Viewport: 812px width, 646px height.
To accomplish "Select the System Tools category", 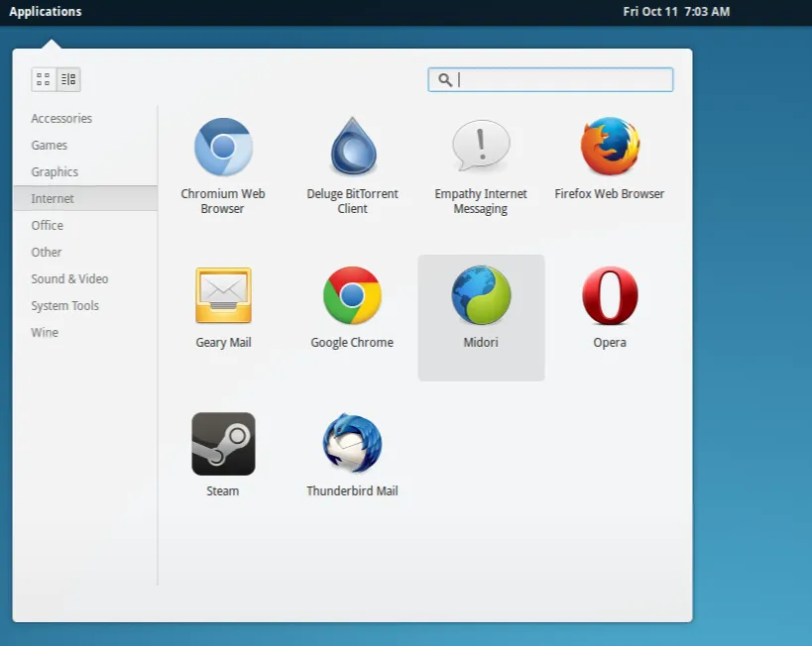I will 64,306.
